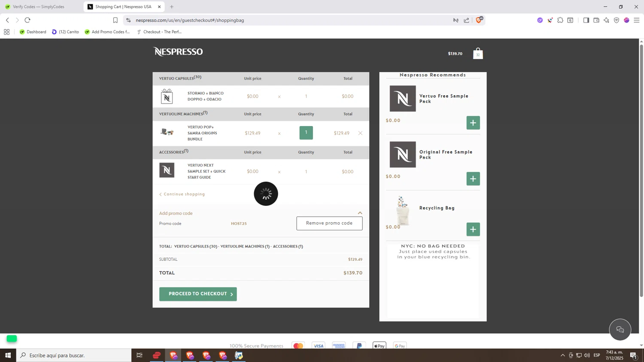Click the Stormio + Bianco Doppio gift thumbnail

pos(167,97)
